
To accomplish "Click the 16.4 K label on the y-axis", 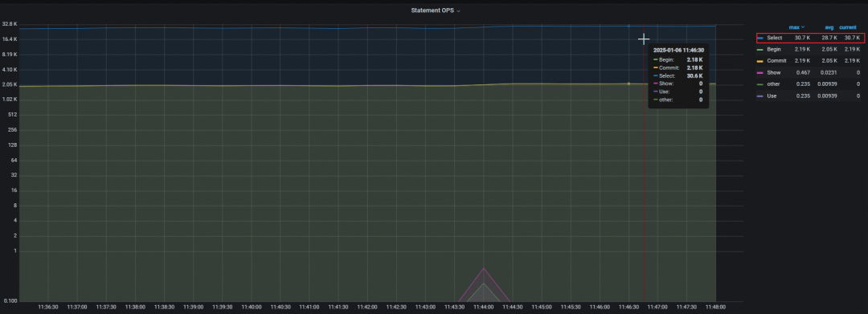I will [x=10, y=39].
